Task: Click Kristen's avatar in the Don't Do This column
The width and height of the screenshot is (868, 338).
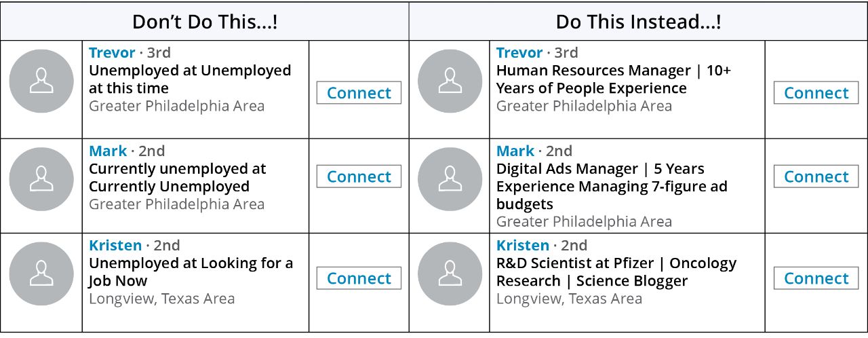Action: tap(41, 274)
